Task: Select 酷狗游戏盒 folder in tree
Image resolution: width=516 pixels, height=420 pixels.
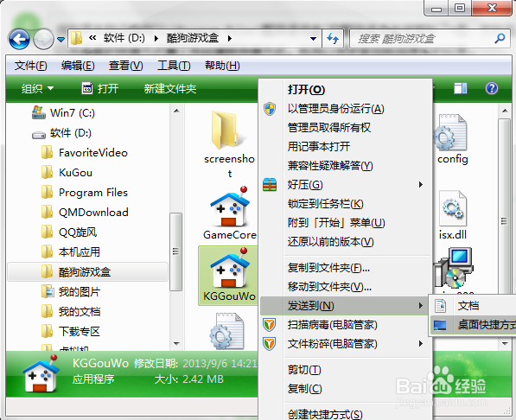Action: click(87, 272)
